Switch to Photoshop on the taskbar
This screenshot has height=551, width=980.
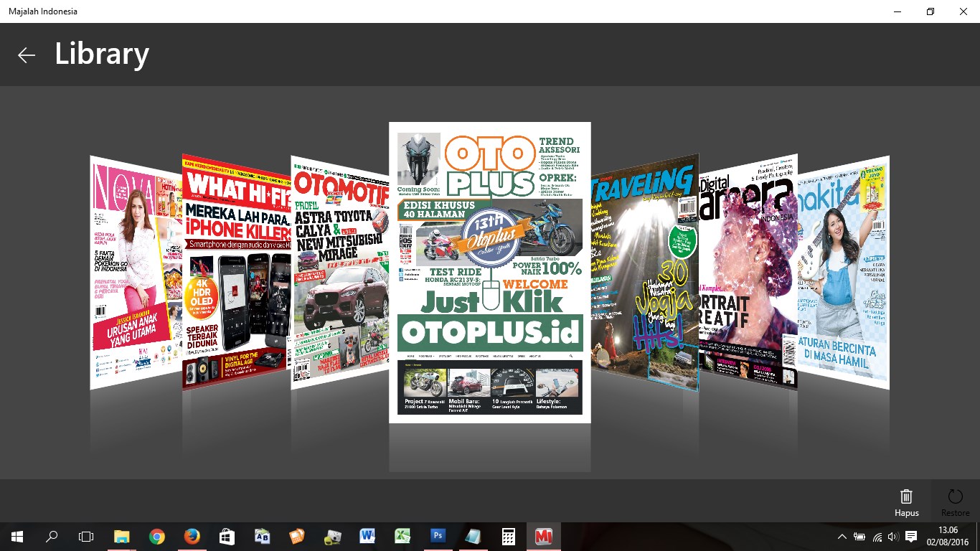[x=438, y=536]
